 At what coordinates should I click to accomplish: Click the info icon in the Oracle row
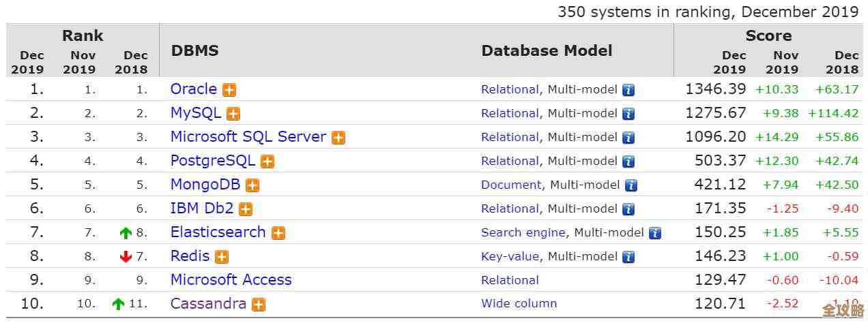[628, 90]
